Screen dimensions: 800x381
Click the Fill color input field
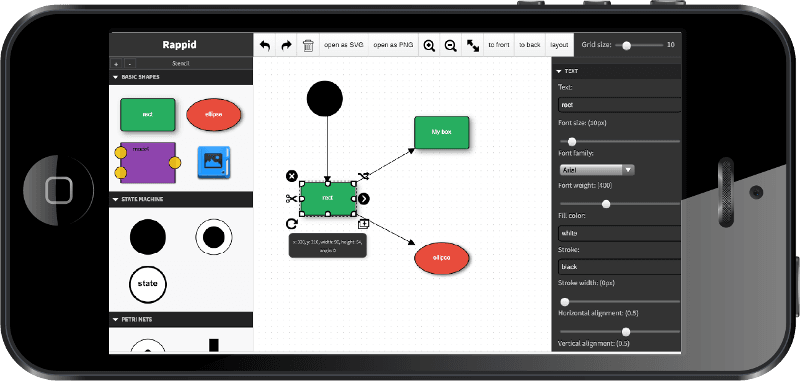(x=619, y=233)
